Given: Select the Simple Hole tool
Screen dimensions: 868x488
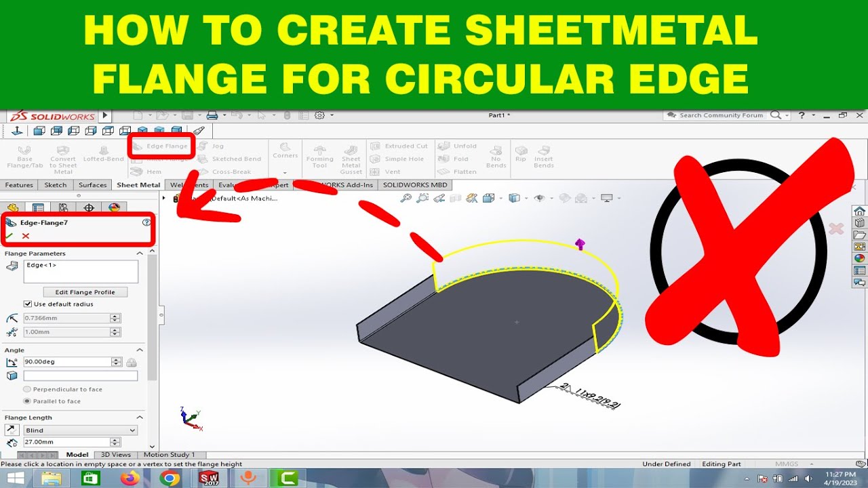Looking at the screenshot, I should pyautogui.click(x=397, y=159).
